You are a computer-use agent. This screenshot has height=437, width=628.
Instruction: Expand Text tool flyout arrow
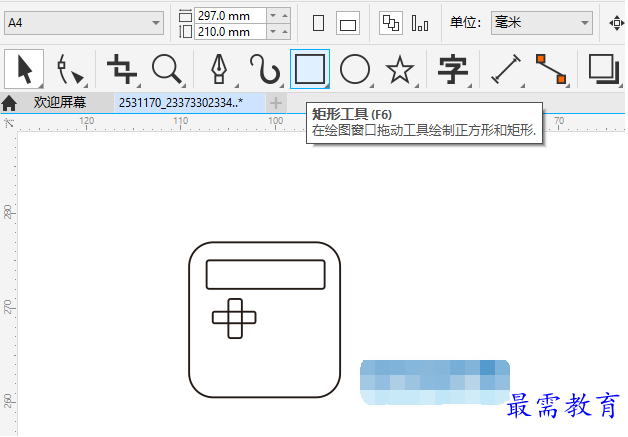click(469, 85)
